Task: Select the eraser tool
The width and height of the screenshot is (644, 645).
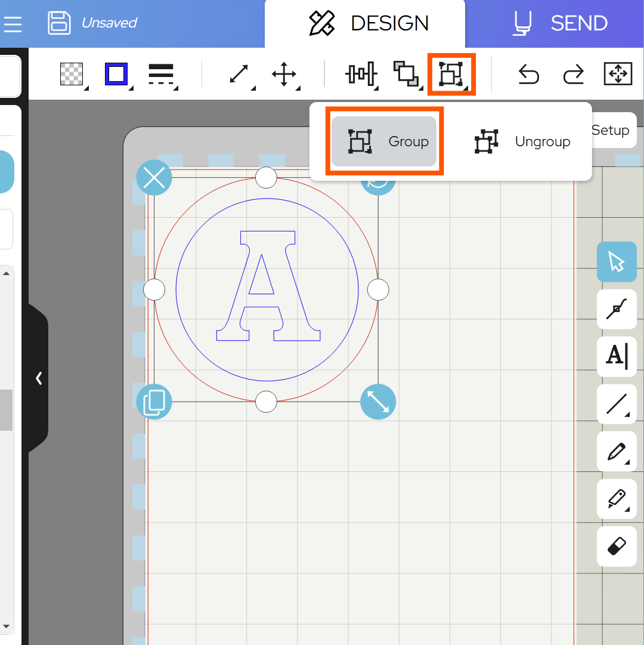Action: [x=617, y=547]
